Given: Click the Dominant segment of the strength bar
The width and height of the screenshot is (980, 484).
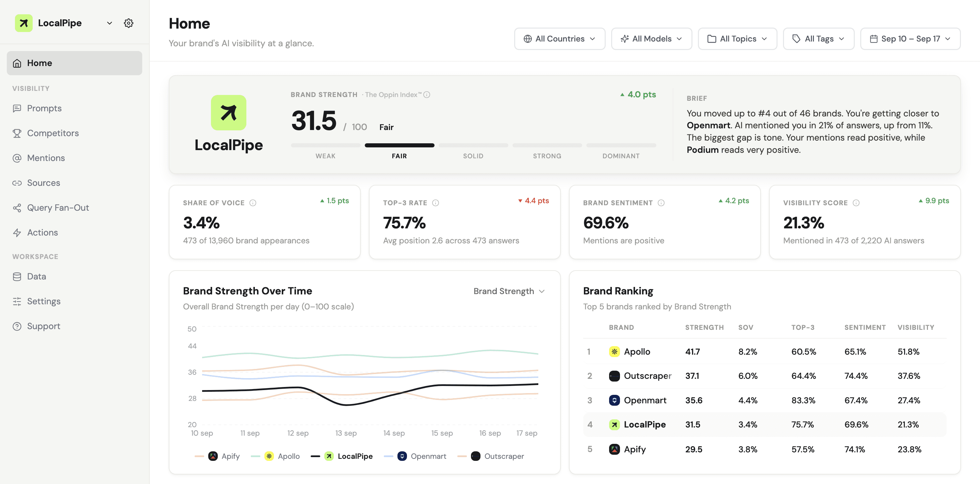Looking at the screenshot, I should pyautogui.click(x=621, y=145).
